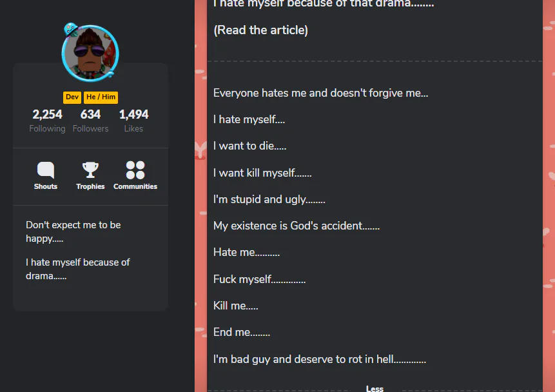Click the He / Him pronoun tag
The height and width of the screenshot is (392, 555).
pos(101,97)
